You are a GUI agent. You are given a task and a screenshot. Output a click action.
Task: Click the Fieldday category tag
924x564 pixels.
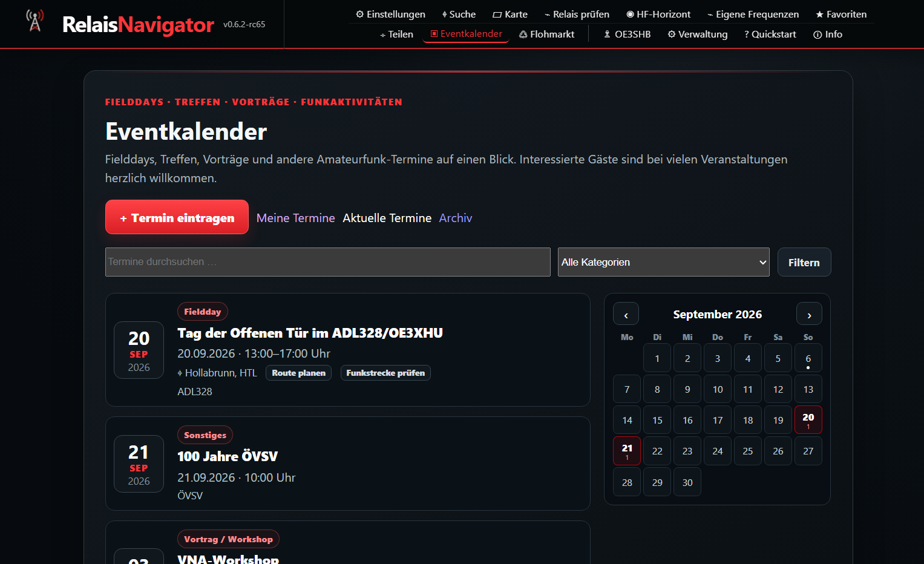pos(203,312)
